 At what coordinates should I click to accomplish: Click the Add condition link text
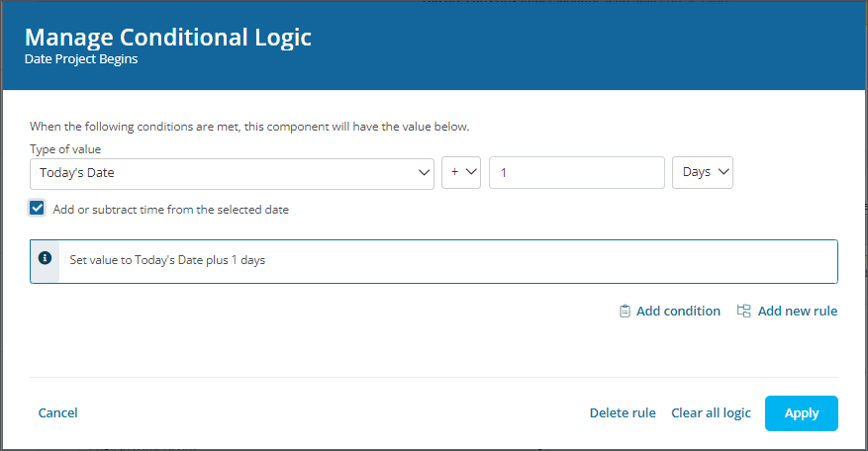678,311
